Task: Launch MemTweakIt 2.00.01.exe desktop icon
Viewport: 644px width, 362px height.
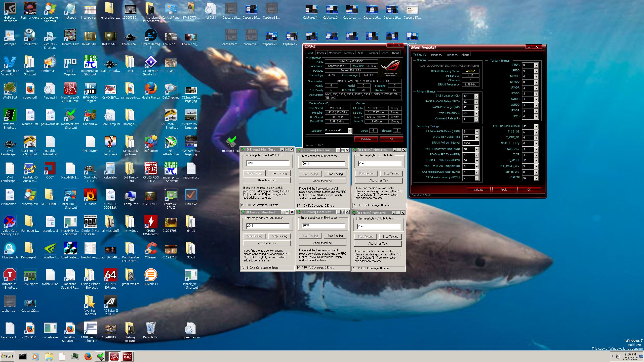Action: coord(70,92)
